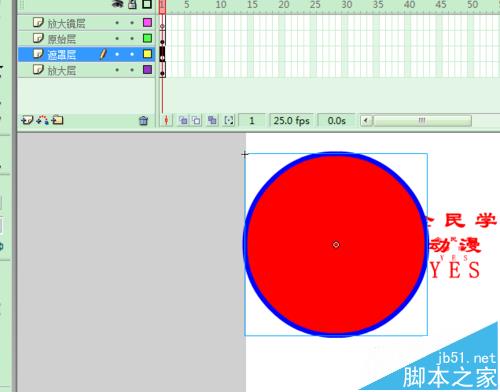Toggle lock dot of 原始层 layer
The width and height of the screenshot is (500, 392).
click(132, 38)
